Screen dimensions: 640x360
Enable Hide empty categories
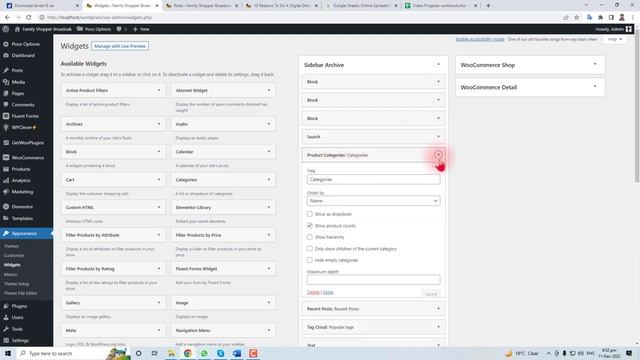(309, 260)
